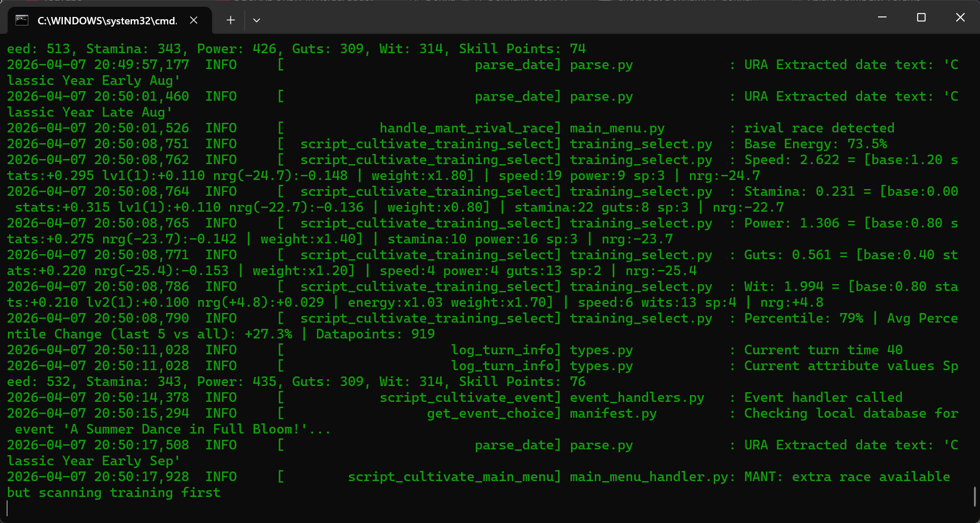Screen dimensions: 980x523
Task: Click the timestamp '20:49:57,177'
Action: tap(142, 65)
